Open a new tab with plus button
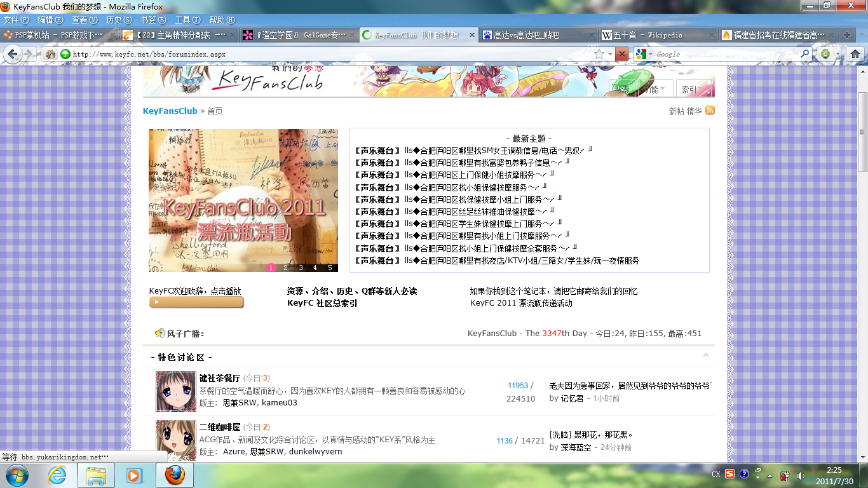868x488 pixels. coord(846,36)
